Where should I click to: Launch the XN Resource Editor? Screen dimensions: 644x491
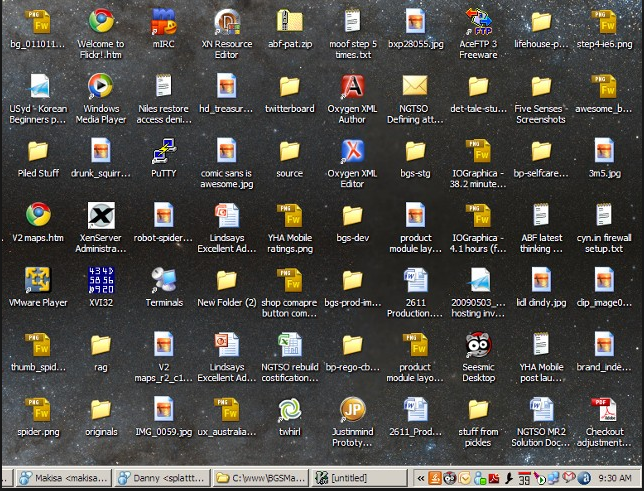[x=227, y=22]
